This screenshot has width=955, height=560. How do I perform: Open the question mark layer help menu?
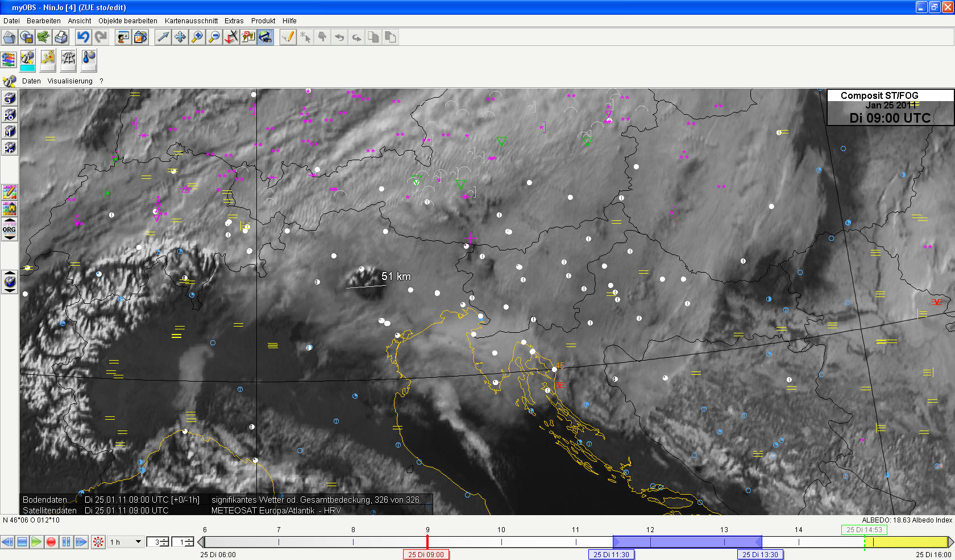[x=101, y=81]
